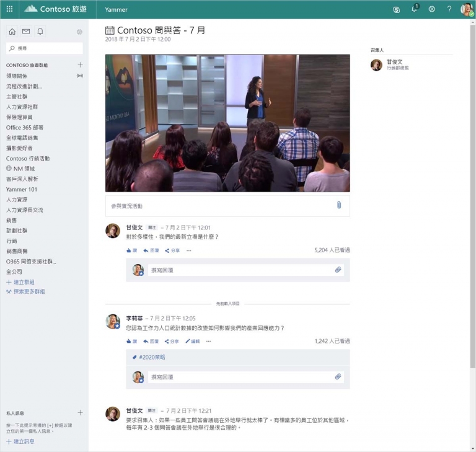Open 全球電話銷售 group
The image size is (476, 452).
22,138
